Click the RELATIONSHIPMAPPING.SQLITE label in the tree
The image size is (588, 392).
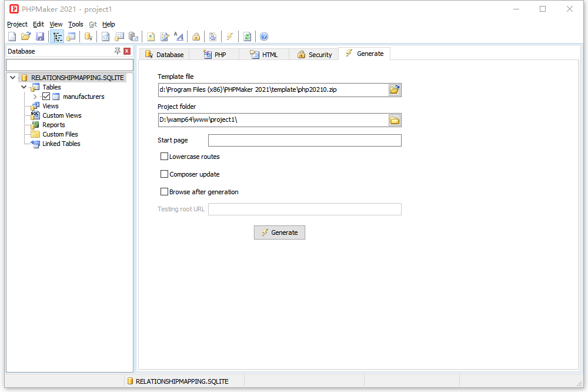pos(77,78)
